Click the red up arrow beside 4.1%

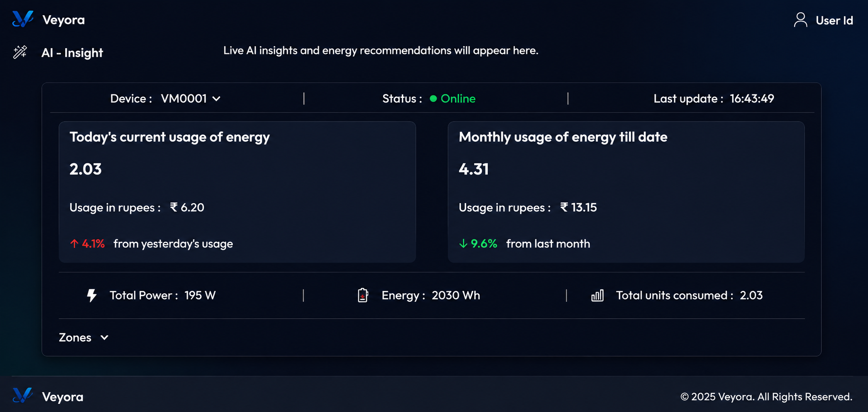[x=74, y=244]
